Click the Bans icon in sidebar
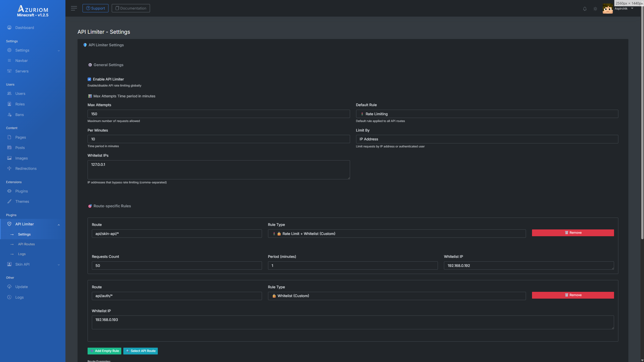Image resolution: width=644 pixels, height=362 pixels. 9,115
